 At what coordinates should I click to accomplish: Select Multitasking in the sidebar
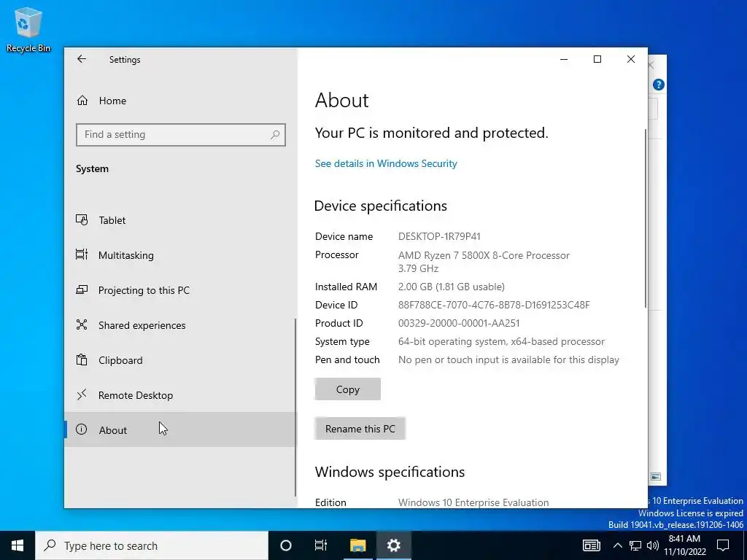(180, 255)
